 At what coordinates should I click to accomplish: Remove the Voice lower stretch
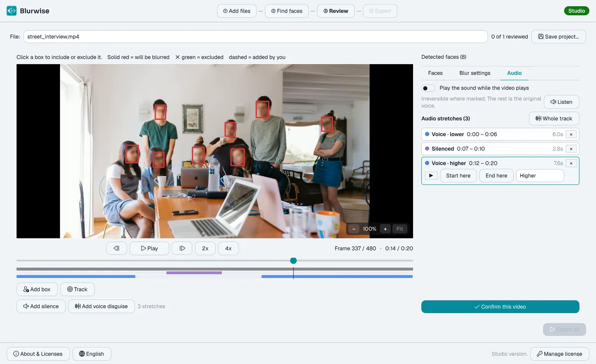(x=571, y=134)
